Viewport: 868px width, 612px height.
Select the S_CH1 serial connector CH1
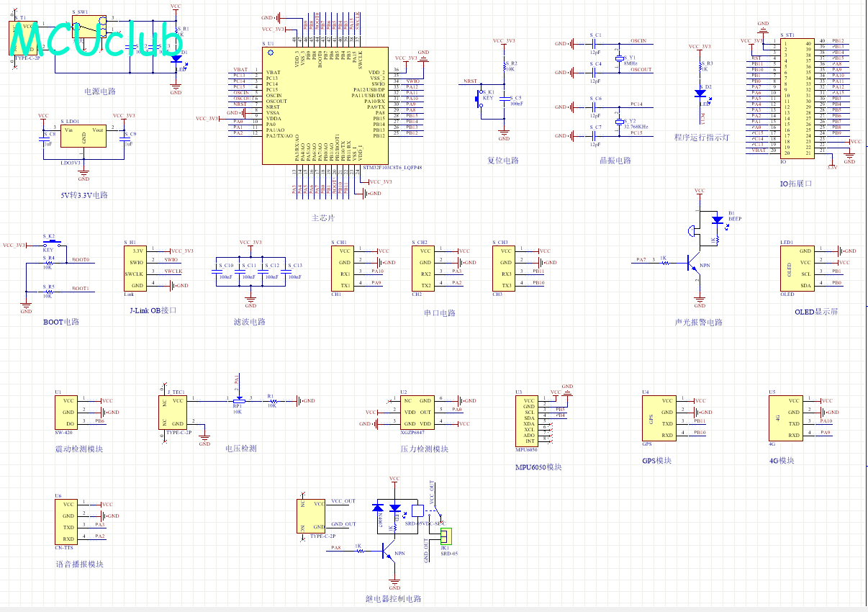[x=343, y=269]
